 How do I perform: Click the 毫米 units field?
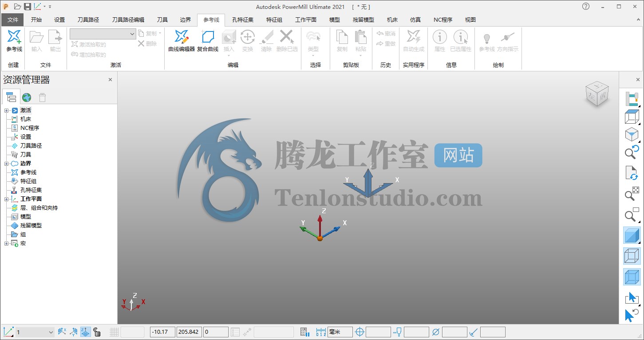tap(340, 332)
